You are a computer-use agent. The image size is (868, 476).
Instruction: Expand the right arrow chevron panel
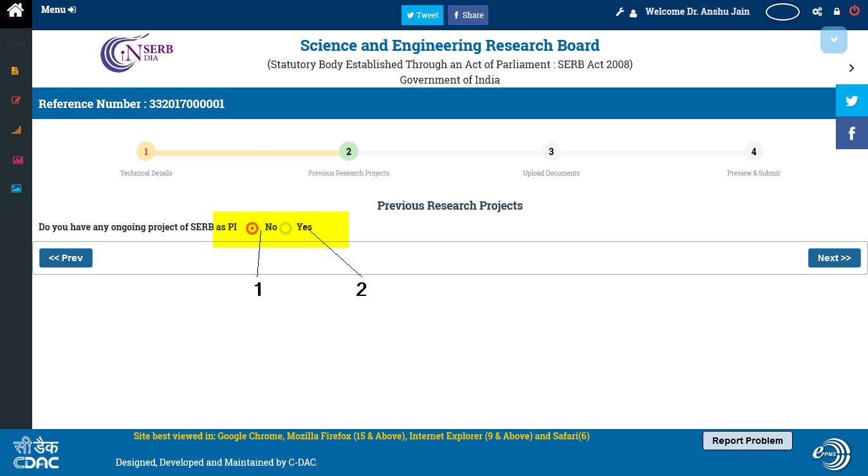(851, 68)
